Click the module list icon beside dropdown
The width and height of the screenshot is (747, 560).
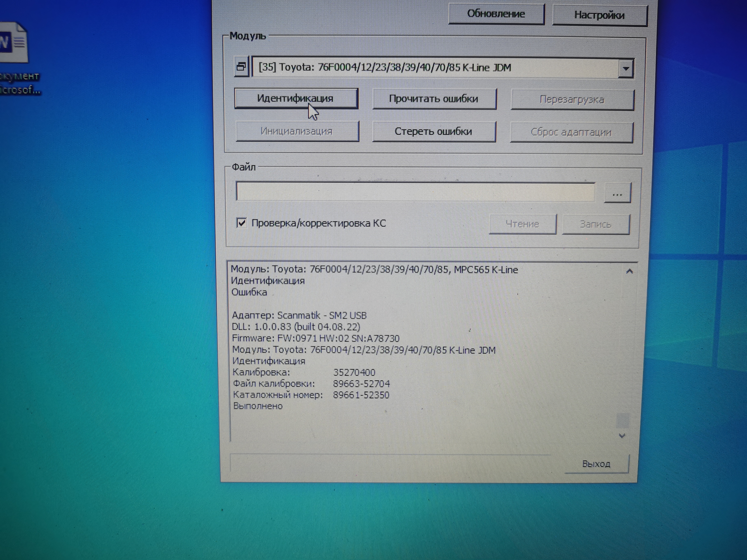(x=241, y=67)
